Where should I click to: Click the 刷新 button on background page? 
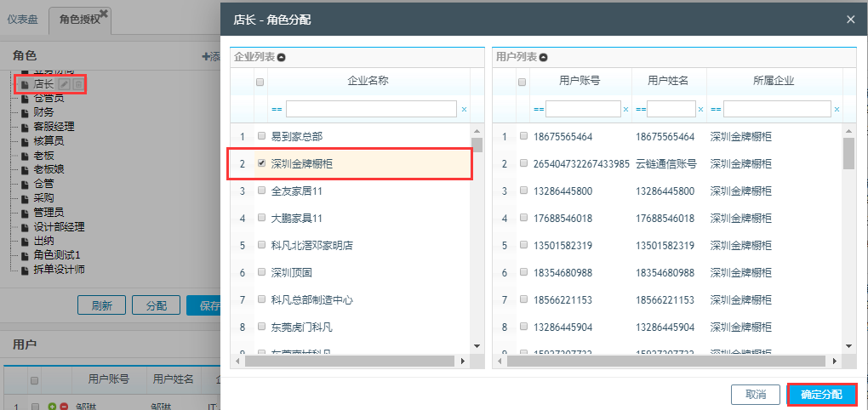(101, 305)
